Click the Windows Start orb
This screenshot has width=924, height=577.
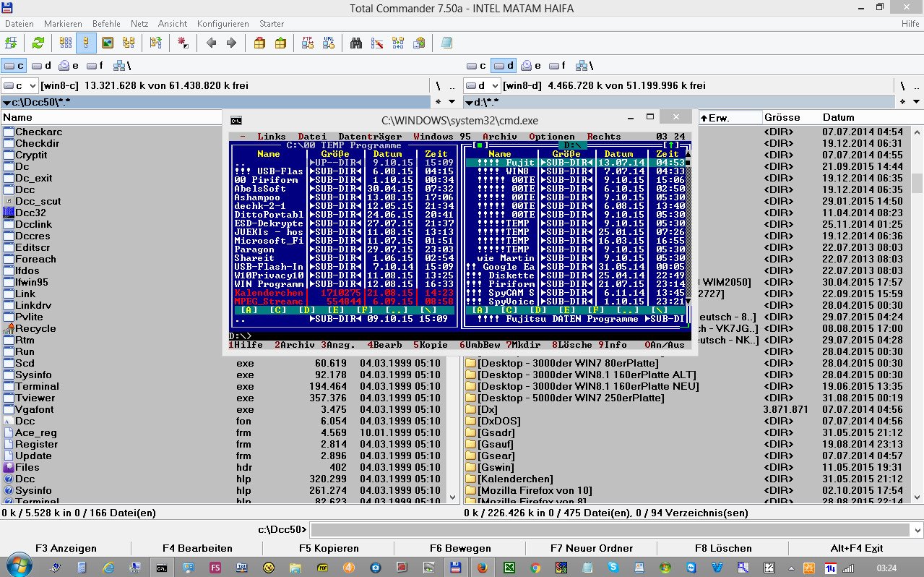tap(20, 567)
